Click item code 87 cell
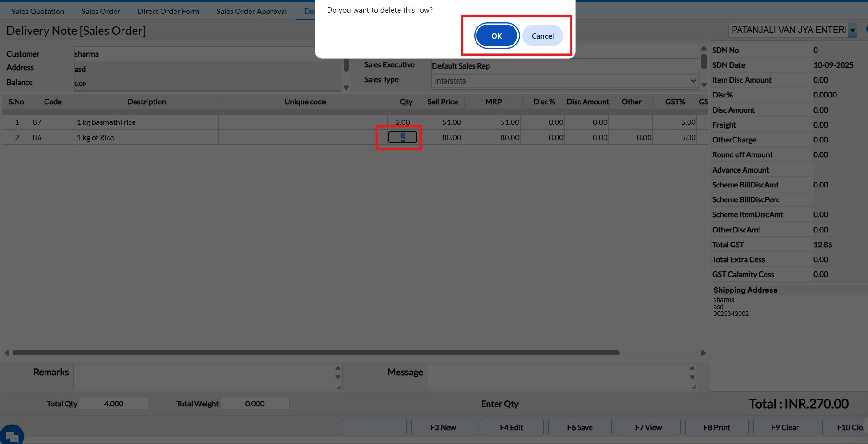 coord(53,122)
